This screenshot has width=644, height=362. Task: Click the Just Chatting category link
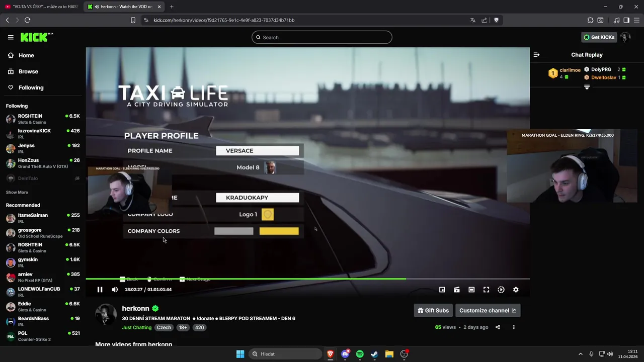point(136,327)
